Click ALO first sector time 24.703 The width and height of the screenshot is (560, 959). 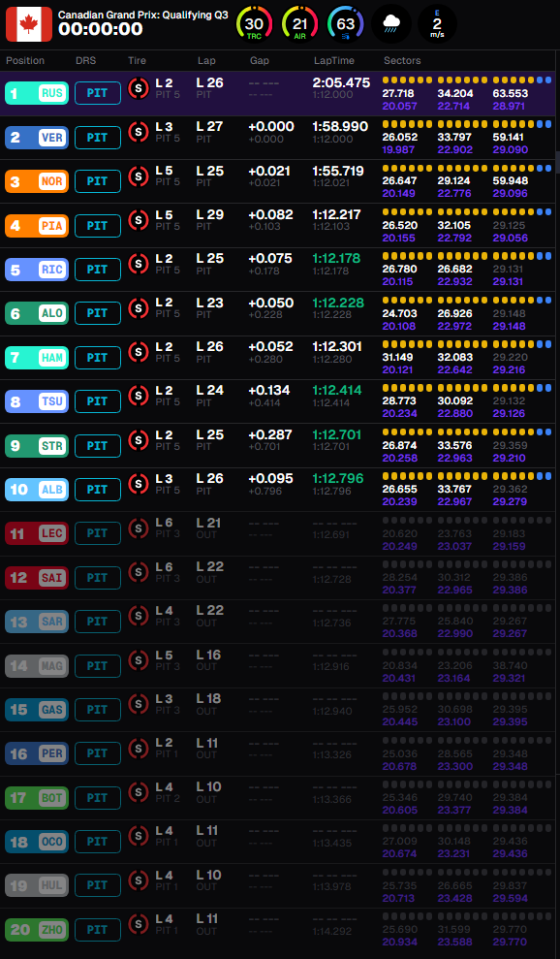click(399, 314)
